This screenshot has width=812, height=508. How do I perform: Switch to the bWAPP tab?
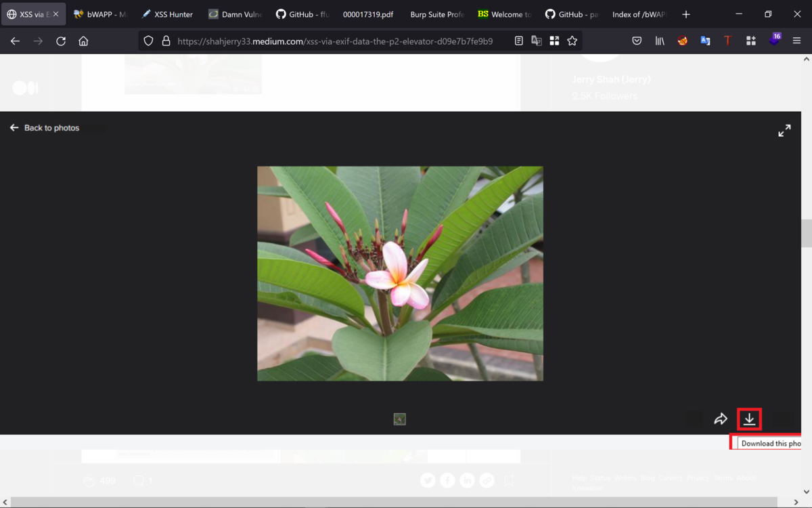(100, 14)
